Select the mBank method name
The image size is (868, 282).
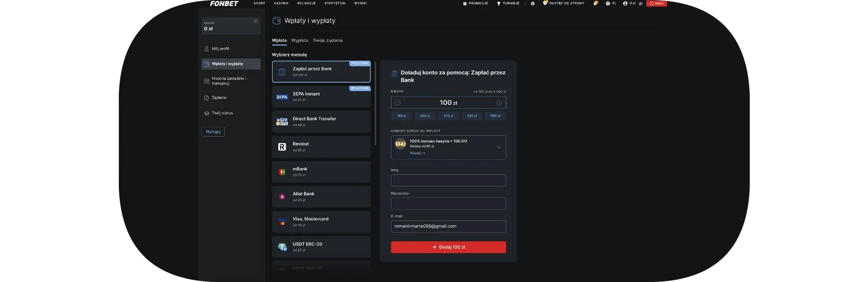pos(300,169)
